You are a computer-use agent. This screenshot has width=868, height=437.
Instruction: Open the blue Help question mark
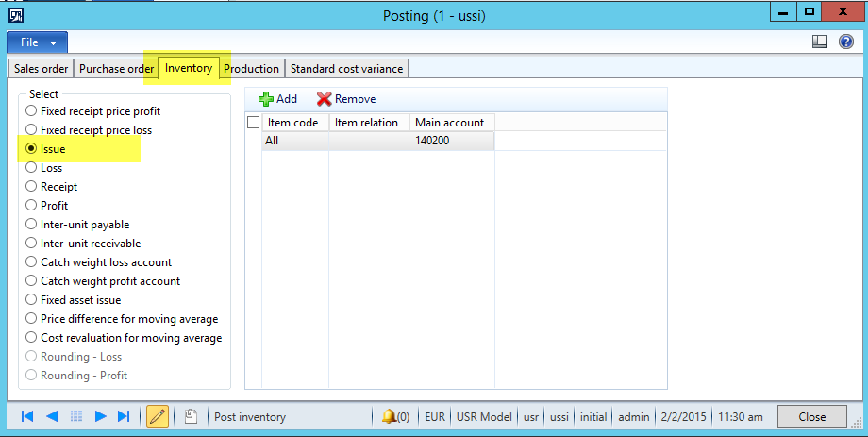[845, 42]
